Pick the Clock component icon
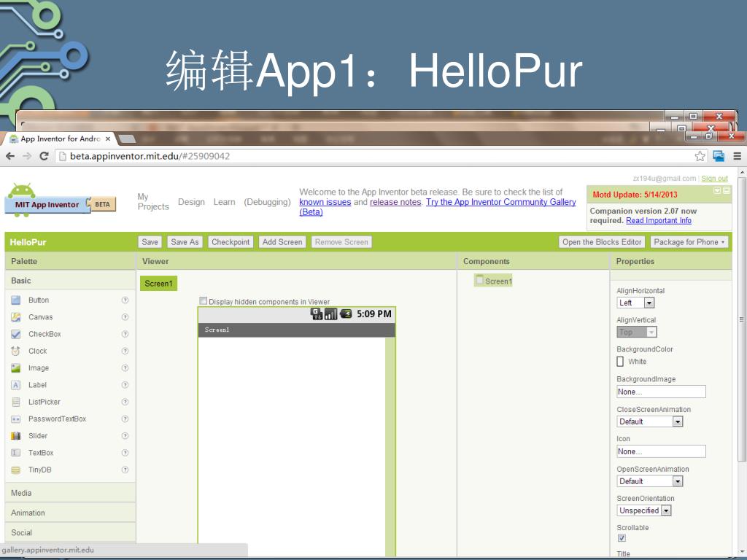Screen dimensions: 747x560 16,351
